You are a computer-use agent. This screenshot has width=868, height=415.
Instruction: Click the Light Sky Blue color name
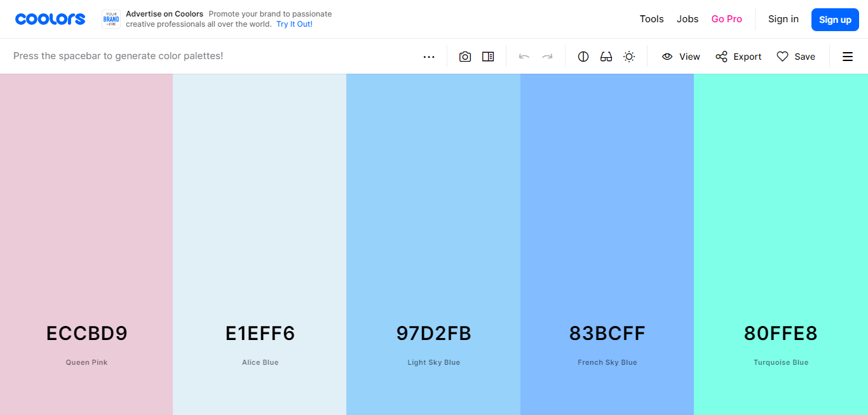[434, 362]
